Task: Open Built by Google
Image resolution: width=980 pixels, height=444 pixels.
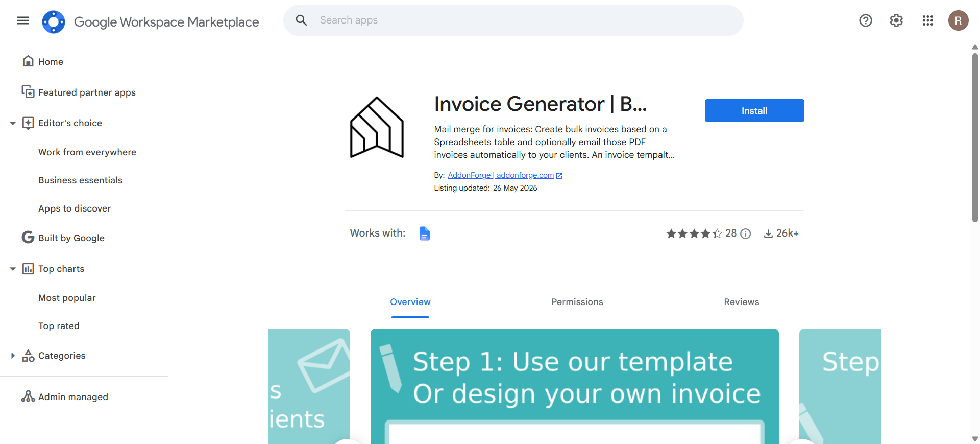Action: [71, 238]
